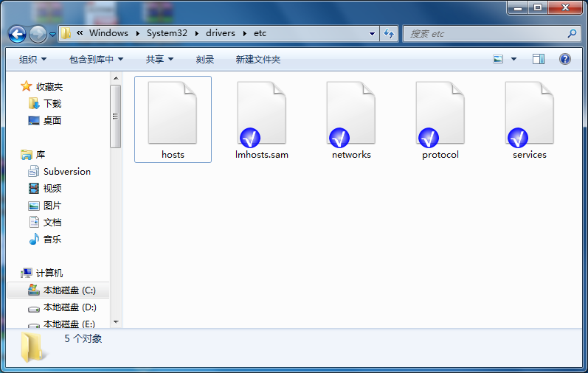The height and width of the screenshot is (373, 588).
Task: Navigate to Windows in the breadcrumb
Action: [108, 33]
